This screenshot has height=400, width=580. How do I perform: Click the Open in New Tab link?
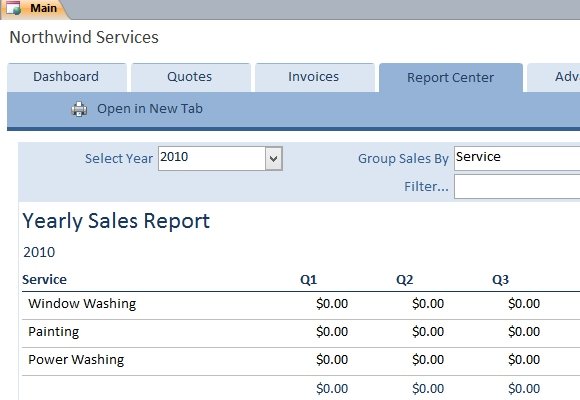(150, 109)
